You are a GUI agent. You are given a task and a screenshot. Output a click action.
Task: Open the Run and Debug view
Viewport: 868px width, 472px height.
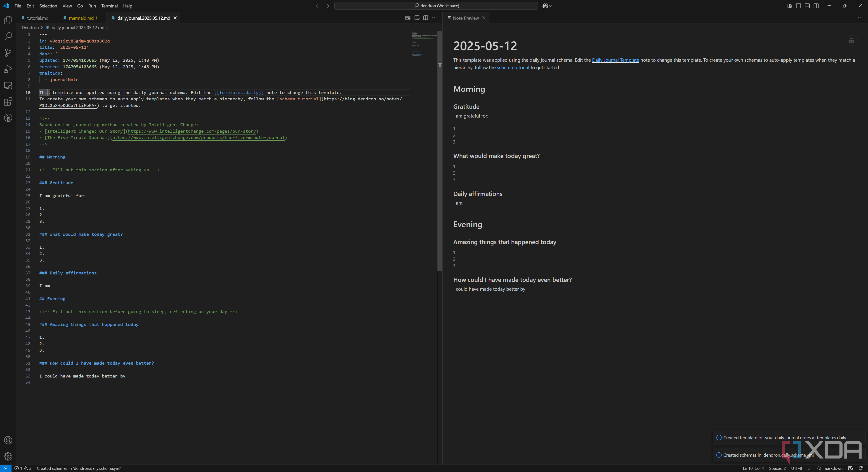pos(8,69)
